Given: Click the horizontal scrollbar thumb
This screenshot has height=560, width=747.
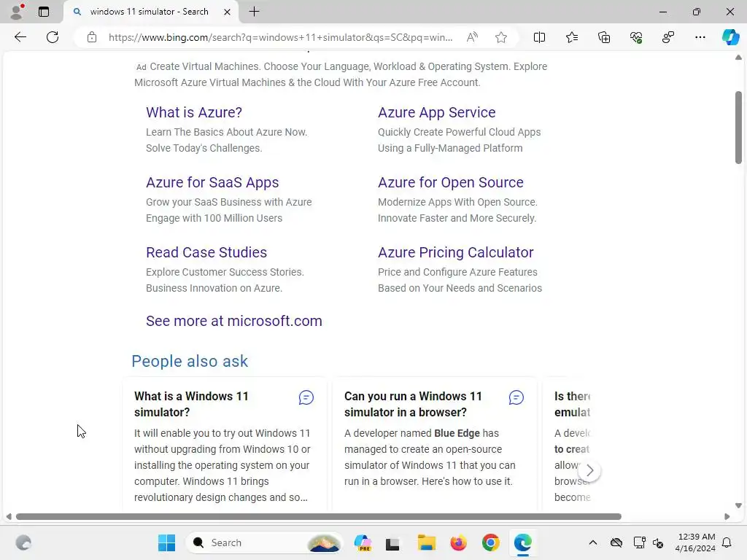Looking at the screenshot, I should (x=318, y=517).
